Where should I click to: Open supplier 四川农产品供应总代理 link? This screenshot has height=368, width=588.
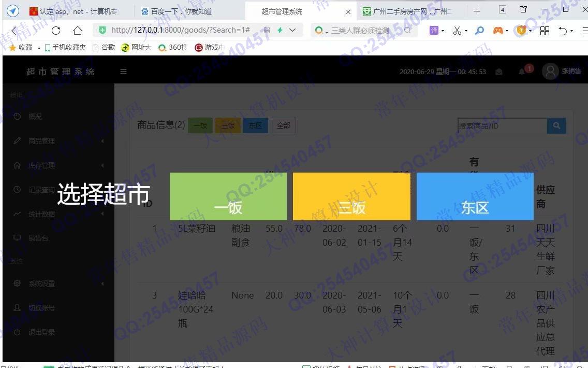pos(546,323)
